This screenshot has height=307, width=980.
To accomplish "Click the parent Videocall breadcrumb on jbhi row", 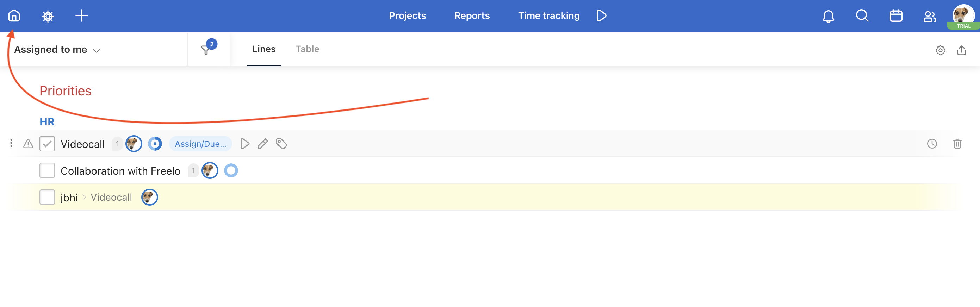I will tap(111, 197).
